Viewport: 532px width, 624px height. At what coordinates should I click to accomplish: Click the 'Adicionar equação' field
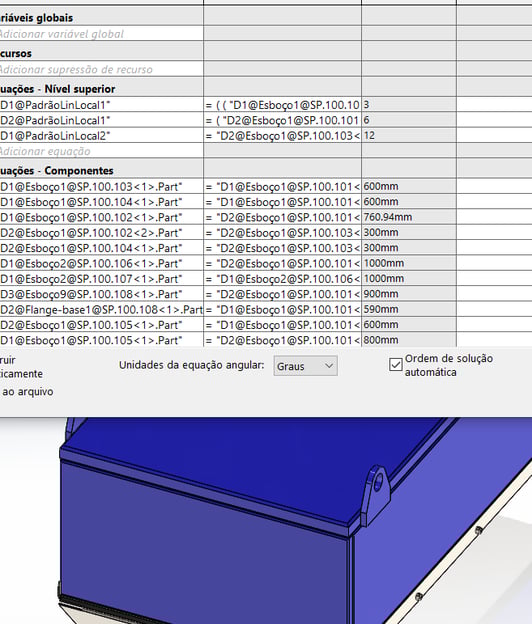pos(101,151)
